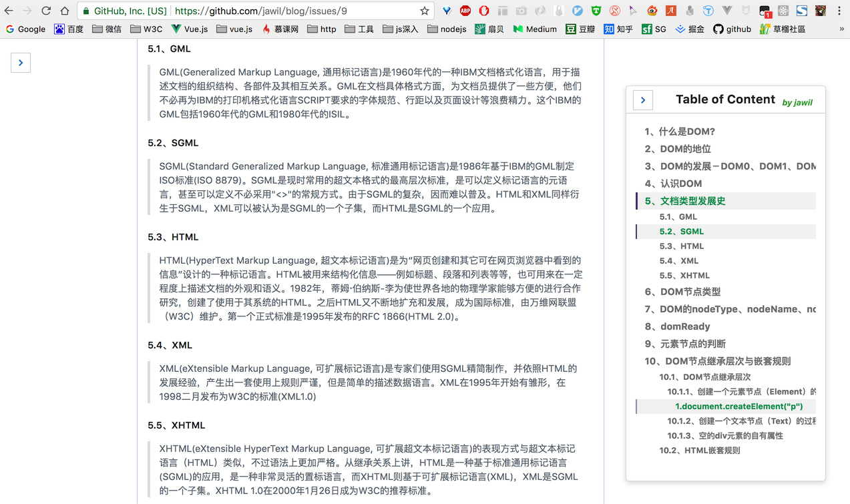Toggle the sidebar expander on page left
Screen dimensions: 850x504
20,62
